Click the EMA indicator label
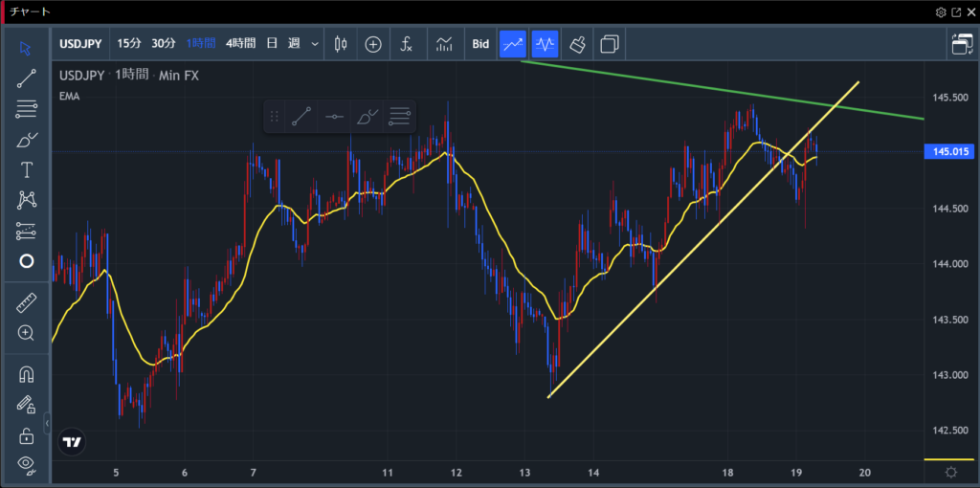980x488 pixels. click(69, 97)
